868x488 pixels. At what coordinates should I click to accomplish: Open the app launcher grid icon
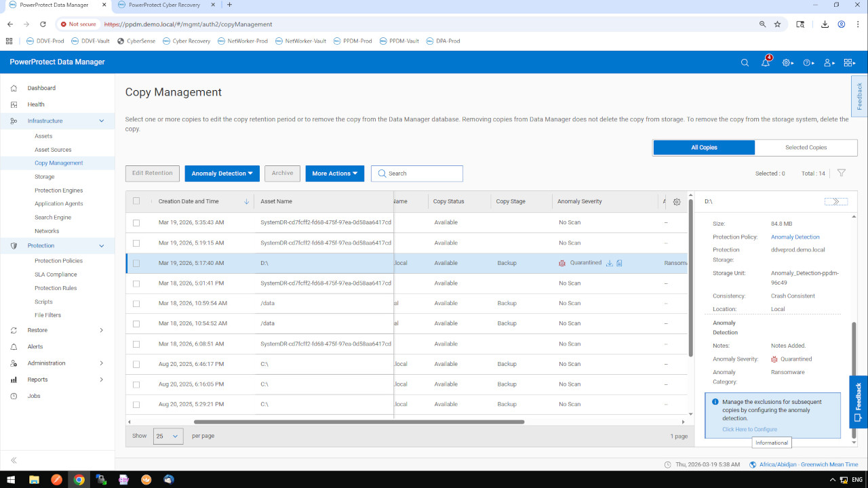[850, 62]
